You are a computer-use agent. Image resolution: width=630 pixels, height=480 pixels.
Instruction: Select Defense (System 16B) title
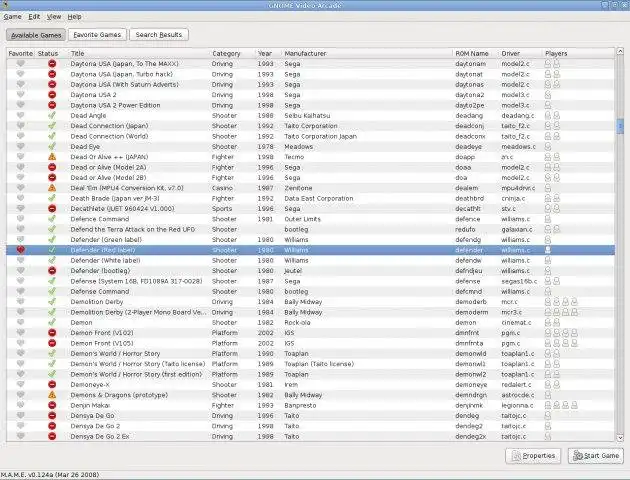point(136,281)
